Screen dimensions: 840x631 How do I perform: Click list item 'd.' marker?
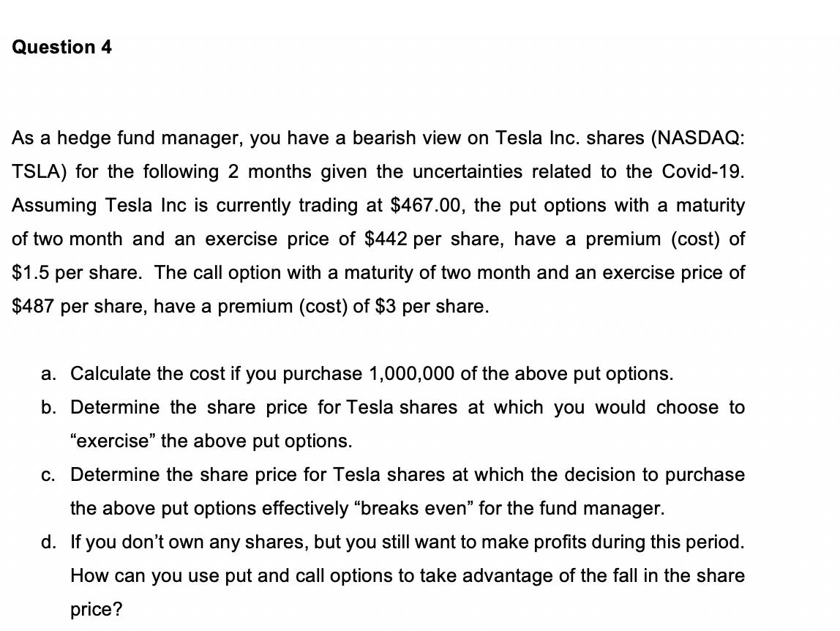click(49, 542)
